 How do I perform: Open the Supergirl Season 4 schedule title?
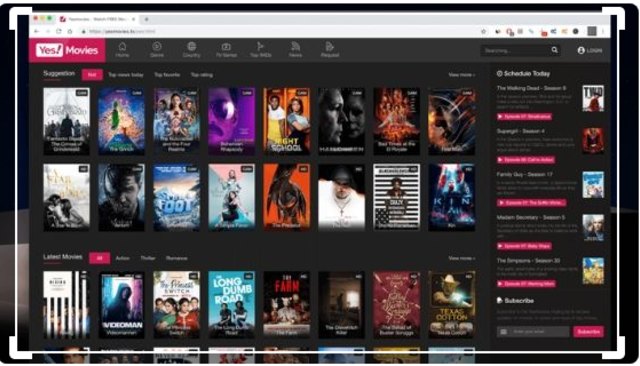(520, 131)
